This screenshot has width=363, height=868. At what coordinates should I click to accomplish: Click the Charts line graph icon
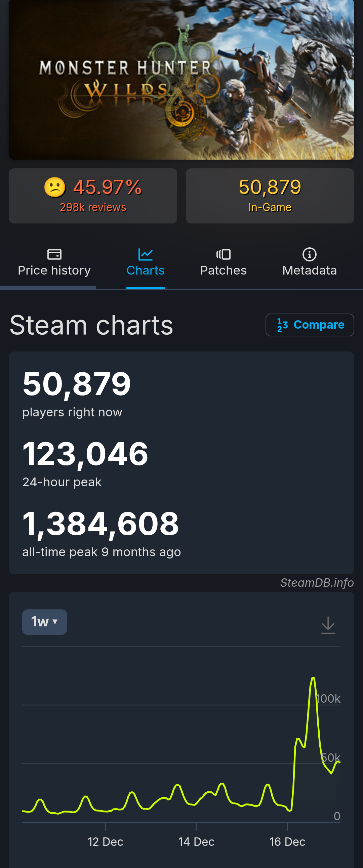[146, 254]
